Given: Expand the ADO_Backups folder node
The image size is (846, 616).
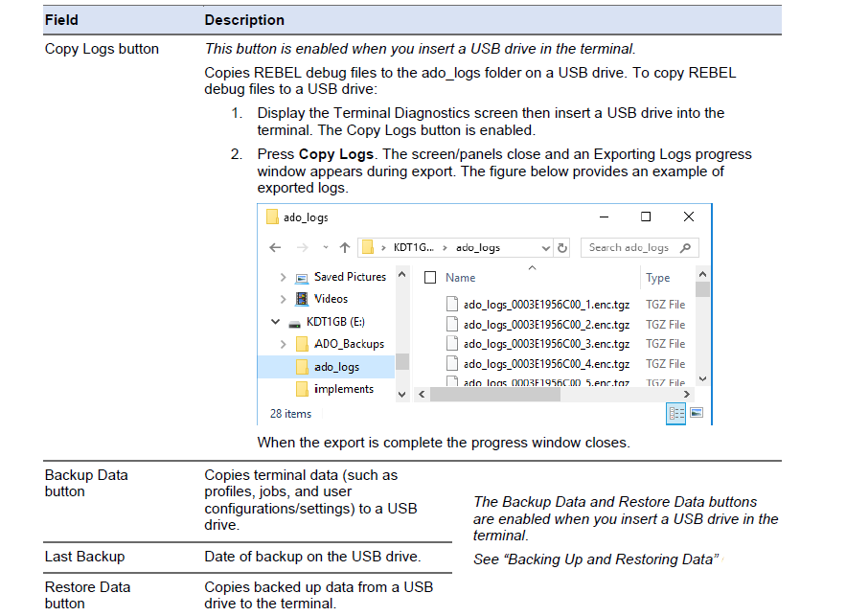Looking at the screenshot, I should [283, 344].
